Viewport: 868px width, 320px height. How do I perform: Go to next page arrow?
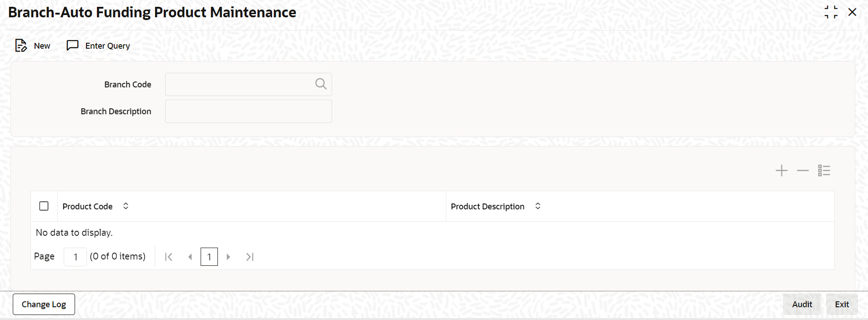click(x=228, y=257)
